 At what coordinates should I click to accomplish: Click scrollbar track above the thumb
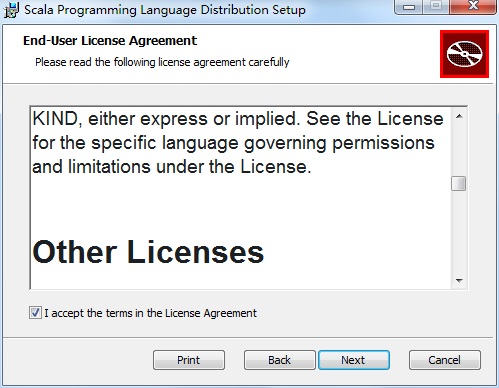[x=459, y=150]
